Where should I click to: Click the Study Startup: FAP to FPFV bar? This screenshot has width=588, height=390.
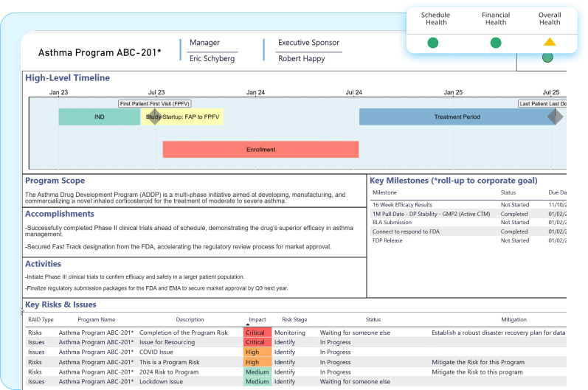(190, 116)
